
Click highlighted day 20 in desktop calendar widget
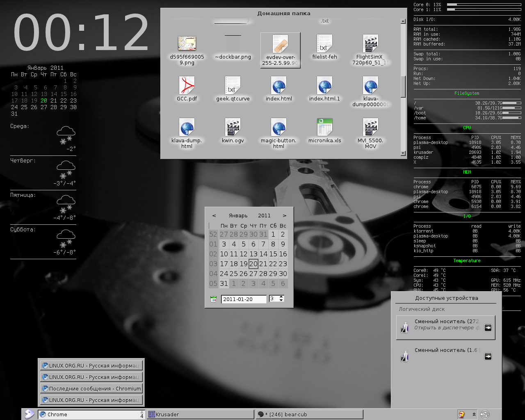point(44,100)
